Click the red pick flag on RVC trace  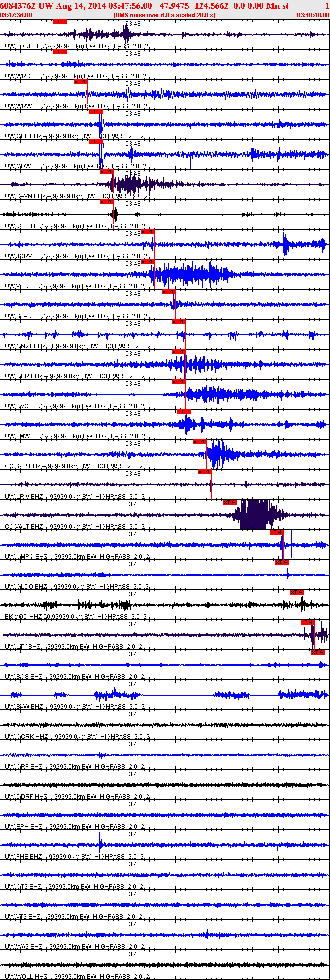coord(178,382)
